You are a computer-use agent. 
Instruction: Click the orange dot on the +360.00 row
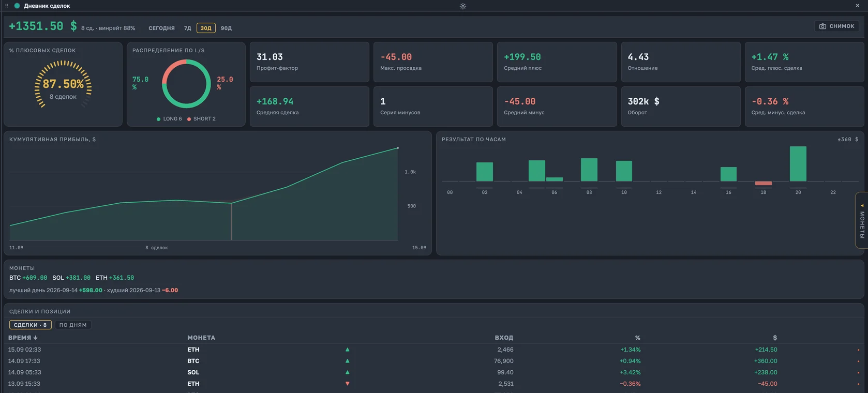point(858,361)
